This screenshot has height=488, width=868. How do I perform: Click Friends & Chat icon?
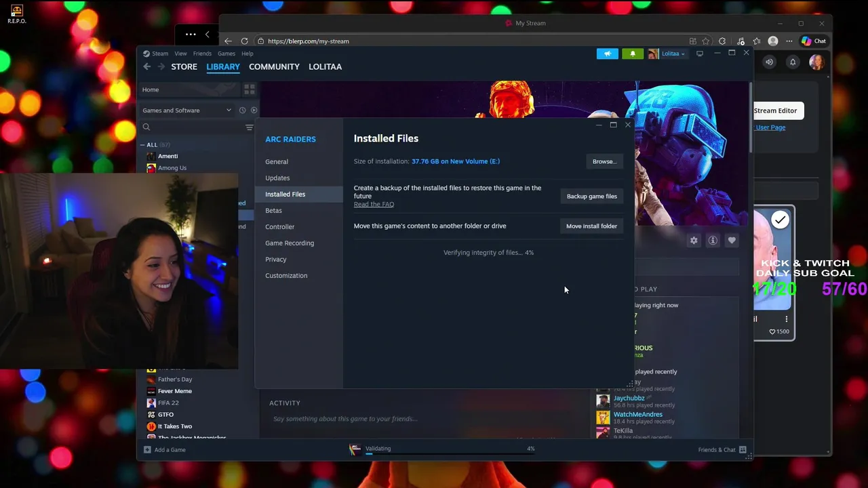coord(743,450)
